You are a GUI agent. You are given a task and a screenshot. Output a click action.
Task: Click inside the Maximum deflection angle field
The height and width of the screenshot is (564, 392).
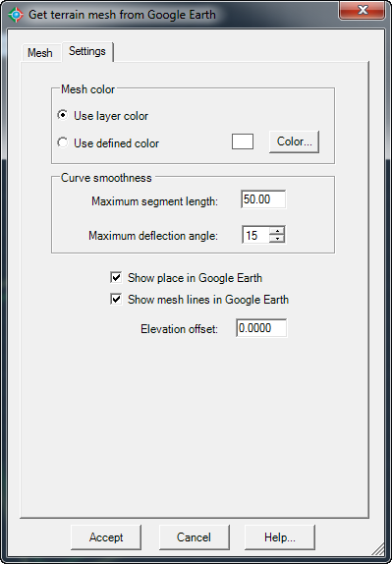click(x=255, y=235)
